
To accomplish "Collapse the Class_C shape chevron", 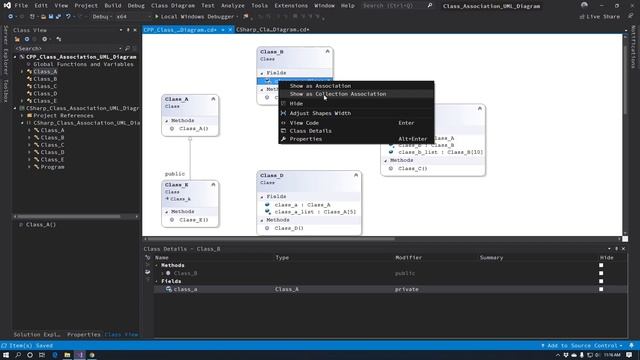I will [x=480, y=109].
